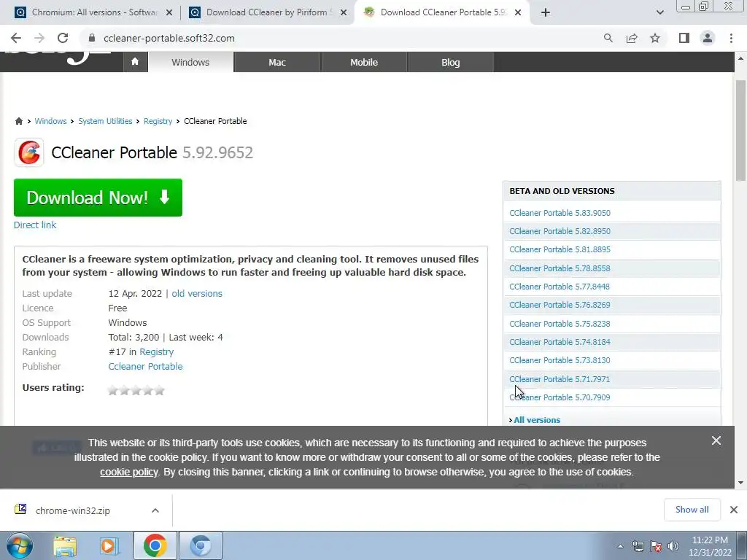Open CCleaner Portable 5.75.8238
Screen dimensions: 747x560
(560, 323)
